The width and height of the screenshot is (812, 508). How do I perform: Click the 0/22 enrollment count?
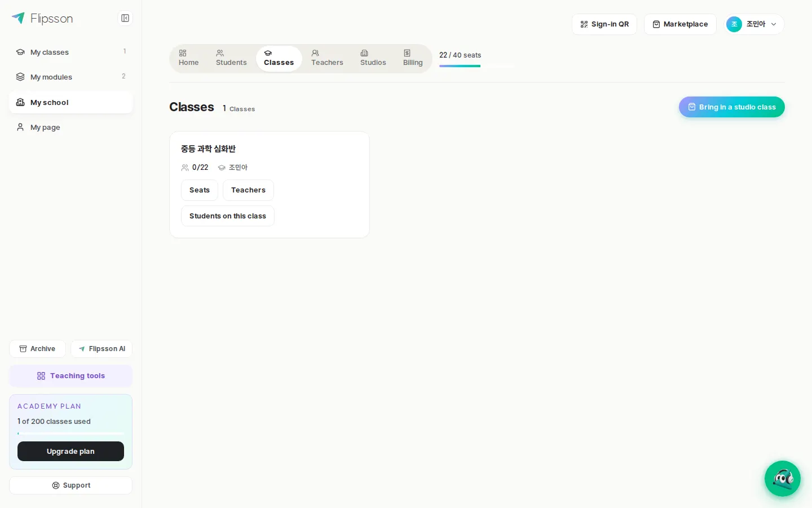click(x=200, y=168)
